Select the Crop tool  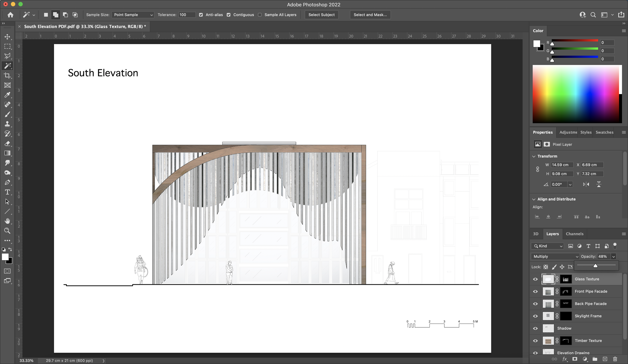point(7,76)
